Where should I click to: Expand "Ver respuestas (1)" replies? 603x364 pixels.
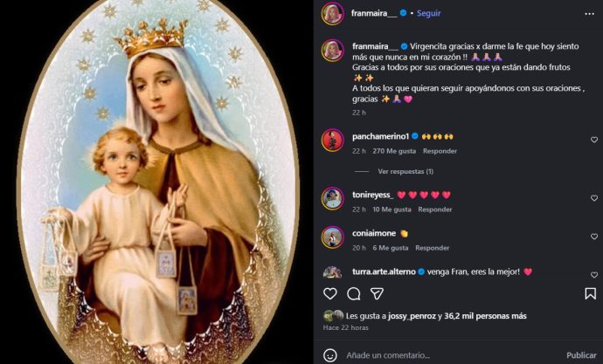(405, 171)
